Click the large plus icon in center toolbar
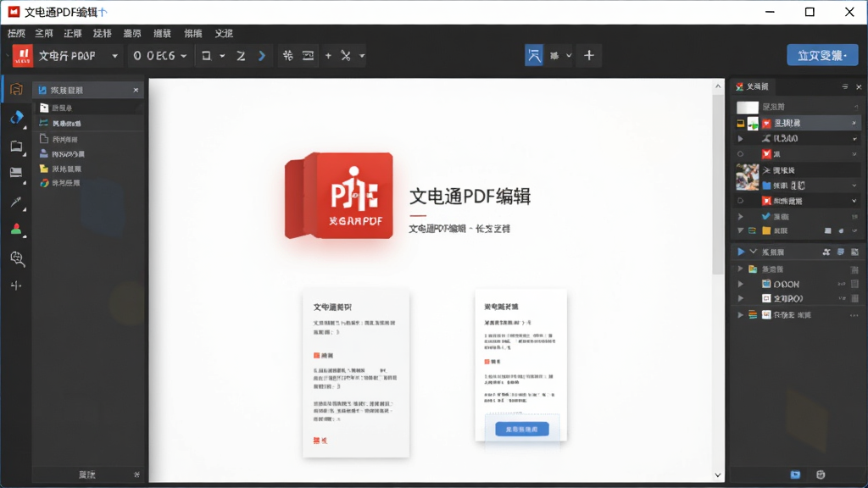This screenshot has height=488, width=868. 589,55
